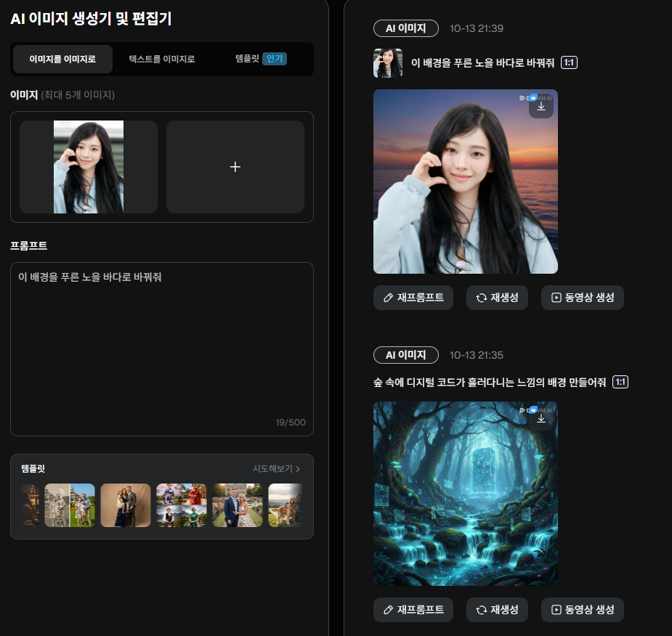Click the 1:1 ratio badge beside forest prompt

[620, 382]
